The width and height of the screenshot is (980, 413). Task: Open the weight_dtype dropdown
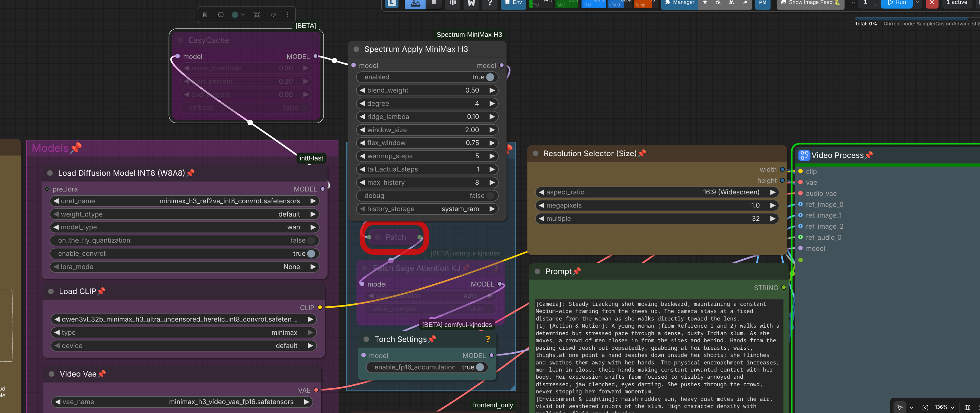pos(184,214)
